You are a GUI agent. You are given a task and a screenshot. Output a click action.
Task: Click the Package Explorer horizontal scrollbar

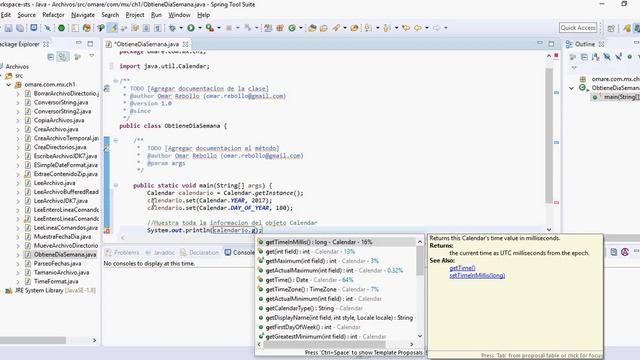(x=33, y=340)
